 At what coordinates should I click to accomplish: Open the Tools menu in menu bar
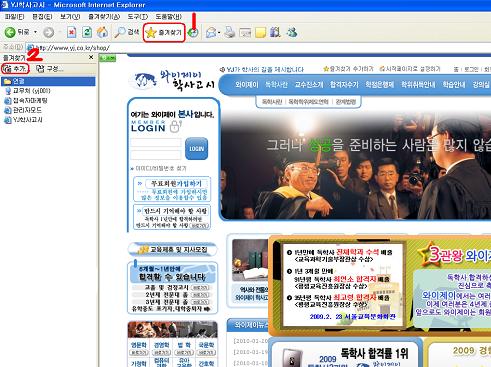click(138, 16)
